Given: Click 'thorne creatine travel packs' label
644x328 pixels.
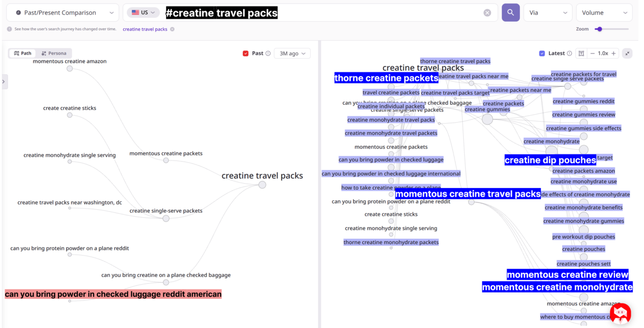Looking at the screenshot, I should click(x=455, y=61).
